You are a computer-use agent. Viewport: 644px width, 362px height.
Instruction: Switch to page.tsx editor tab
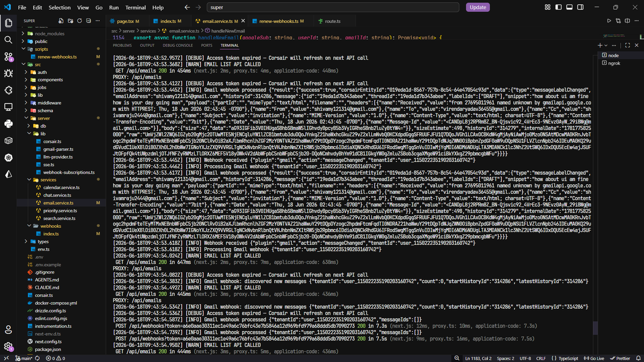click(x=128, y=21)
